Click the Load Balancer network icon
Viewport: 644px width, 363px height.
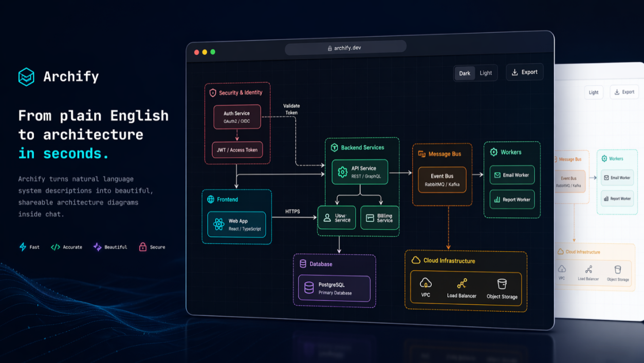click(462, 283)
